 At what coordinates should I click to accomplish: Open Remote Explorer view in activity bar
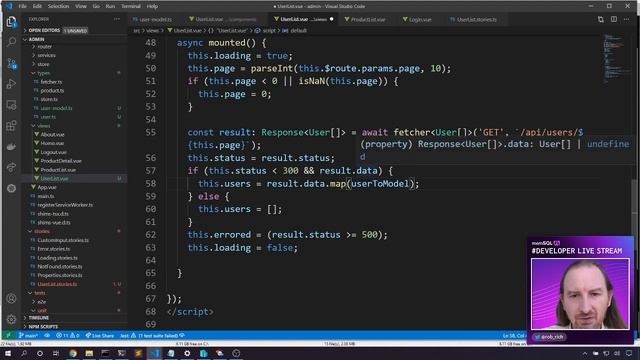coord(11,105)
